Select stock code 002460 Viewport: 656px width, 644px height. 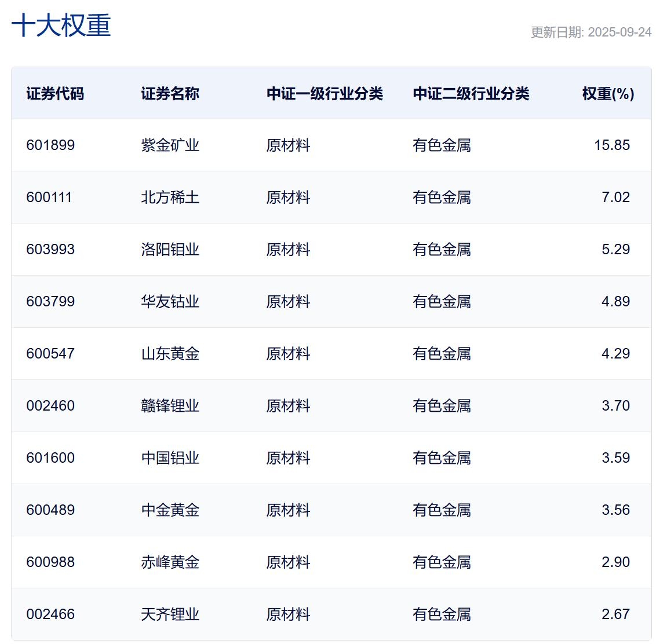coord(50,405)
